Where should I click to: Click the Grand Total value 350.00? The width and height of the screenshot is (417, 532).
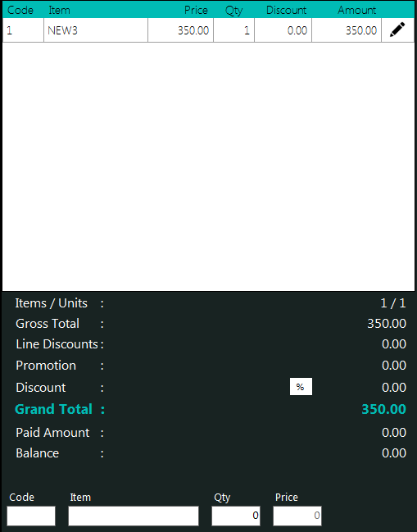(383, 409)
